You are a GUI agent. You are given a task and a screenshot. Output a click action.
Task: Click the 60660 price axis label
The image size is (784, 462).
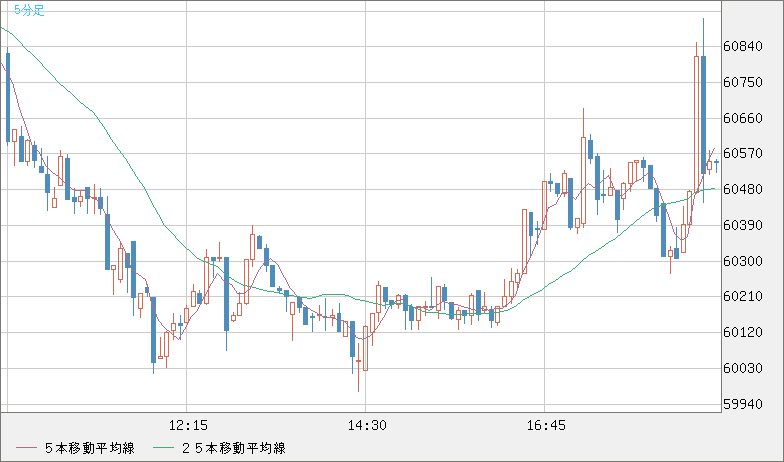tap(743, 118)
